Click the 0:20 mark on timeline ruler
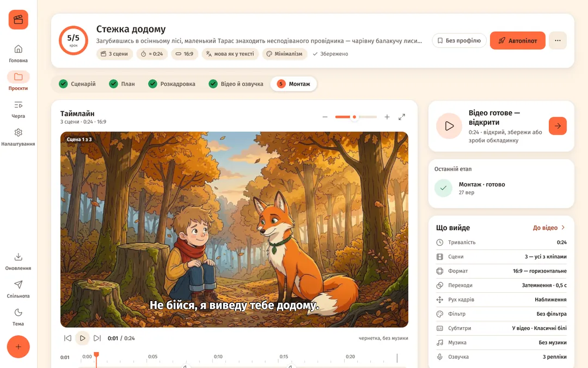 [350, 357]
